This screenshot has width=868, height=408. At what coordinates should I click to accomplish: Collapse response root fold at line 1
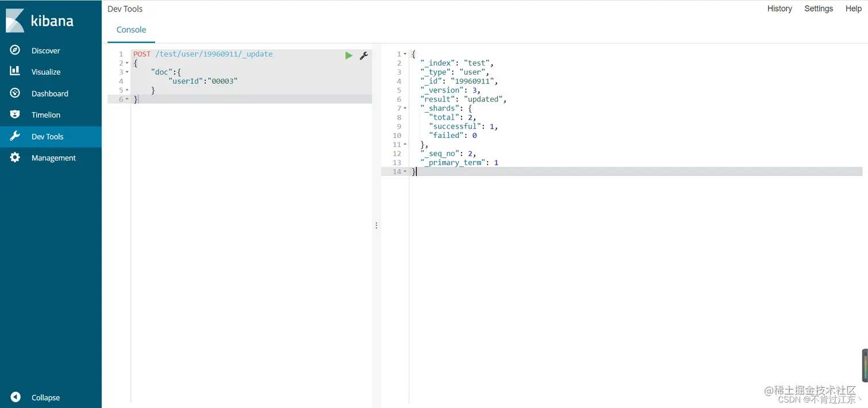tap(405, 54)
